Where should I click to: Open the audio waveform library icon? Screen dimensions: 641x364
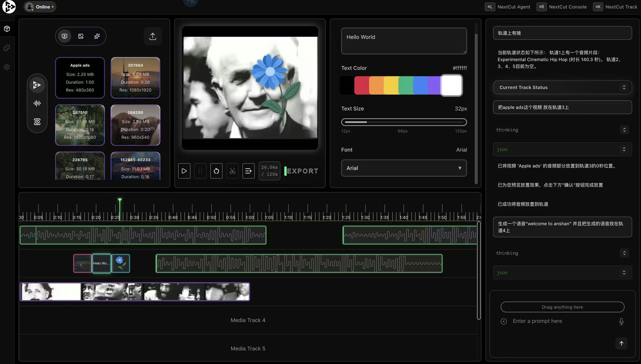click(37, 103)
